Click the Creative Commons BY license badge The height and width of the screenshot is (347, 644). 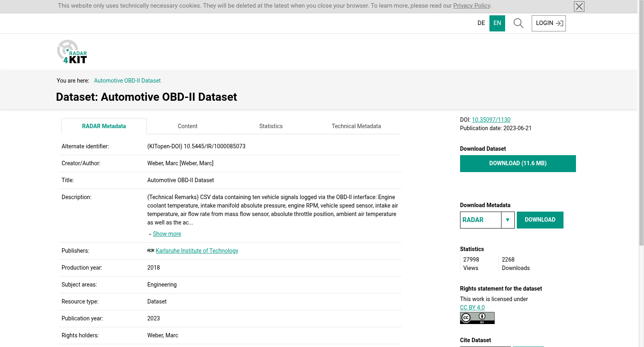coord(477,318)
